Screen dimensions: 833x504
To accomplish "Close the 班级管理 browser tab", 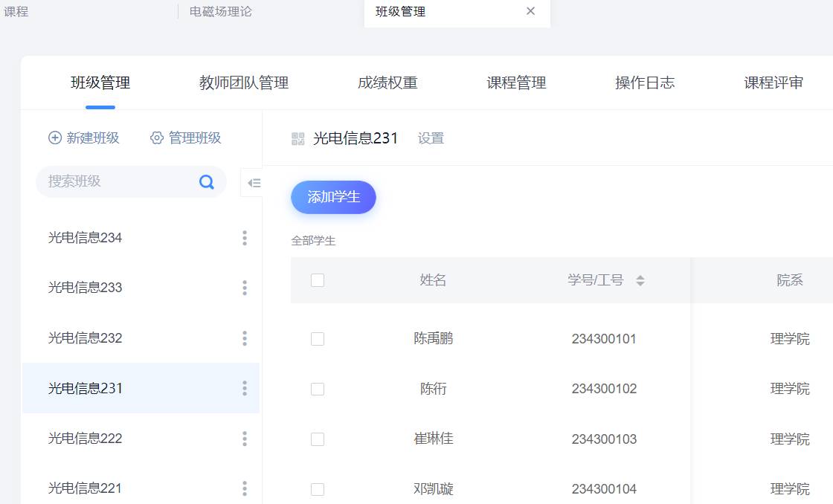I will pos(530,11).
